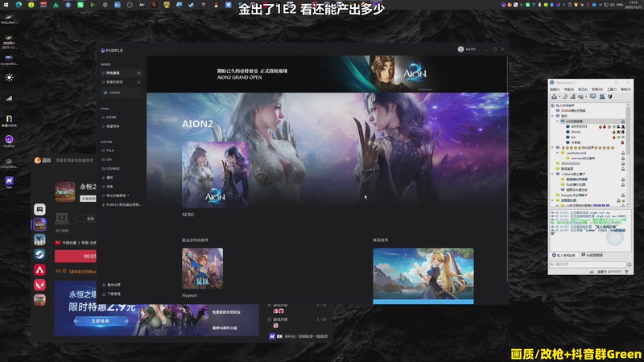Open the third menu in the TeamSpeak menu bar

pyautogui.click(x=583, y=89)
